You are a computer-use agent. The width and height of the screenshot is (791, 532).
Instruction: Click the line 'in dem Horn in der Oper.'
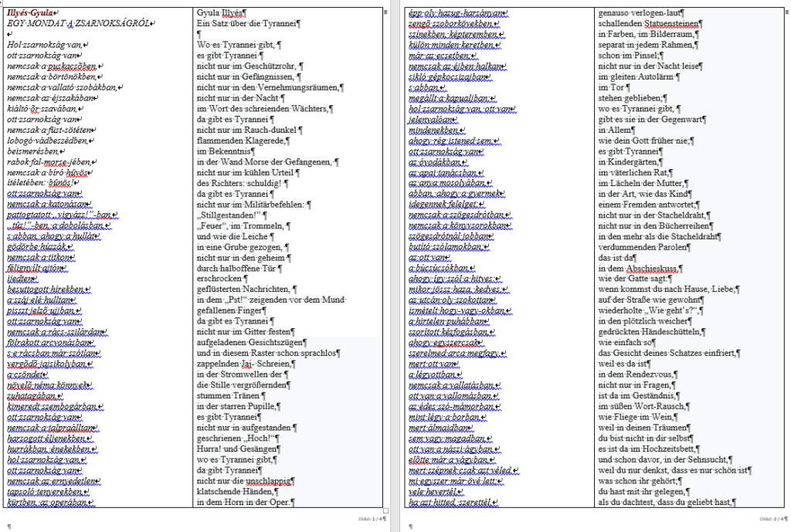[x=243, y=503]
